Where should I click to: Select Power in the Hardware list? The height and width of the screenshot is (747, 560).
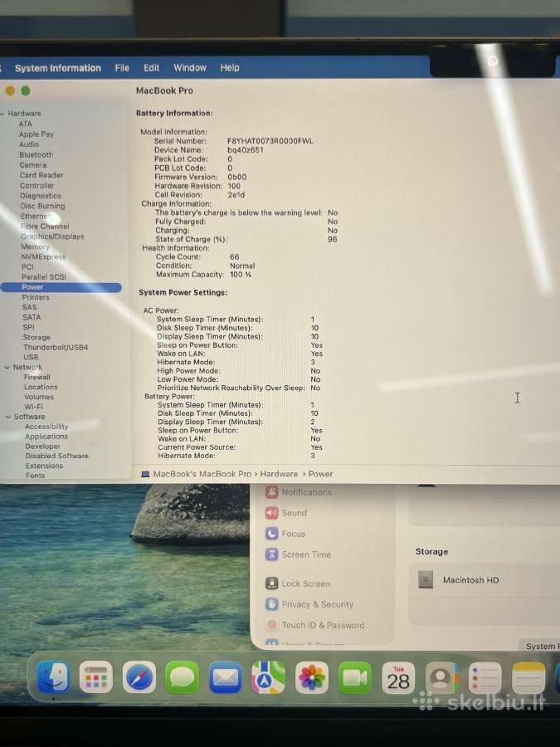pos(61,287)
